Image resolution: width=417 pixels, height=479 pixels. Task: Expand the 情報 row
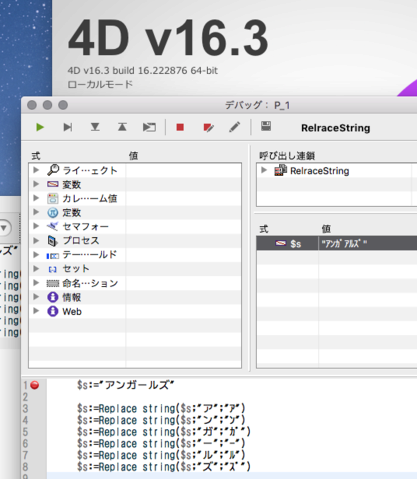(36, 297)
